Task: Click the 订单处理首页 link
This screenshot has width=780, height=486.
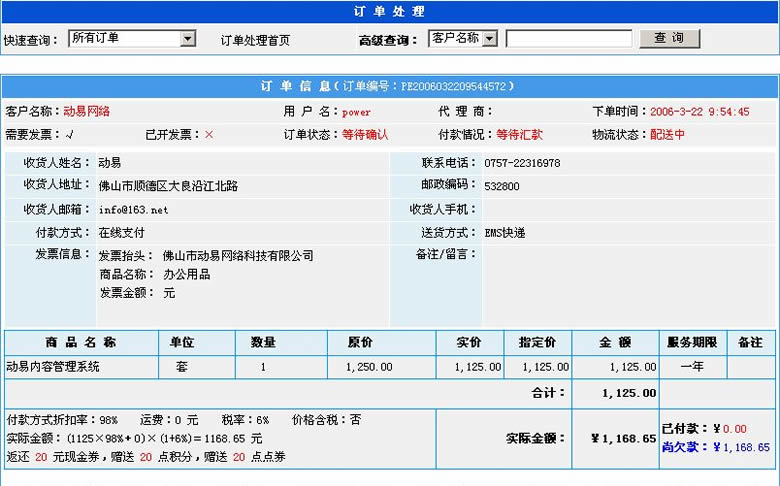Action: pos(255,40)
